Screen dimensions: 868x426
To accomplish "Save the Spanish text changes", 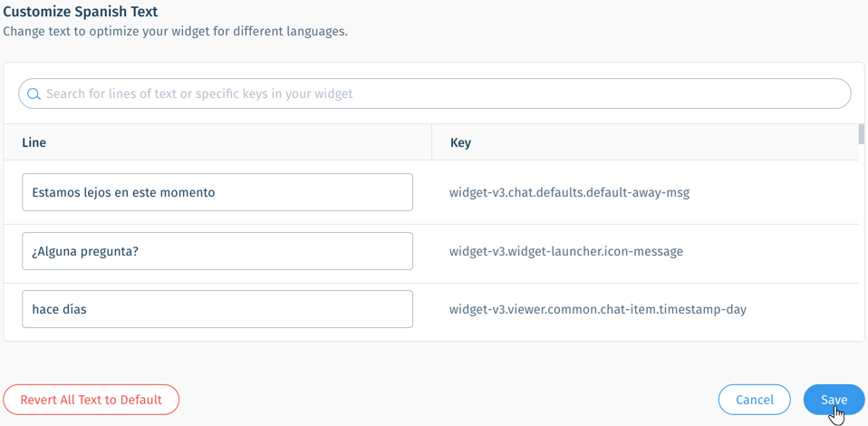I will [x=834, y=400].
